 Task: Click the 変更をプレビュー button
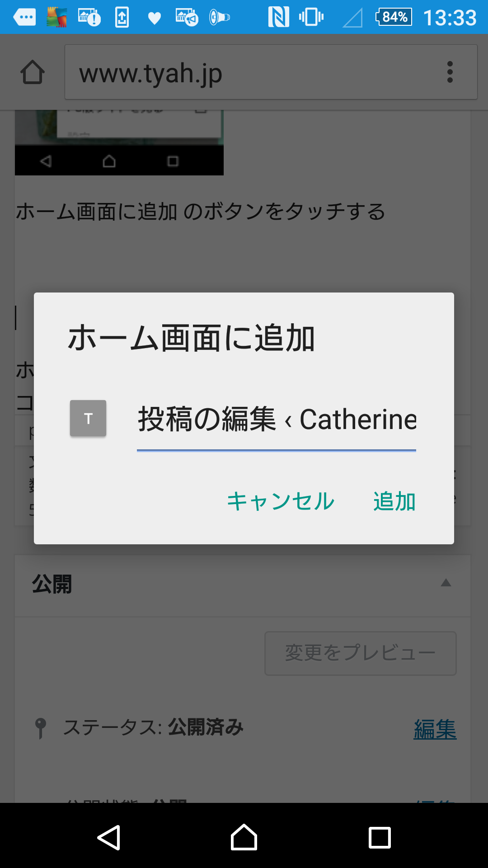pos(360,653)
